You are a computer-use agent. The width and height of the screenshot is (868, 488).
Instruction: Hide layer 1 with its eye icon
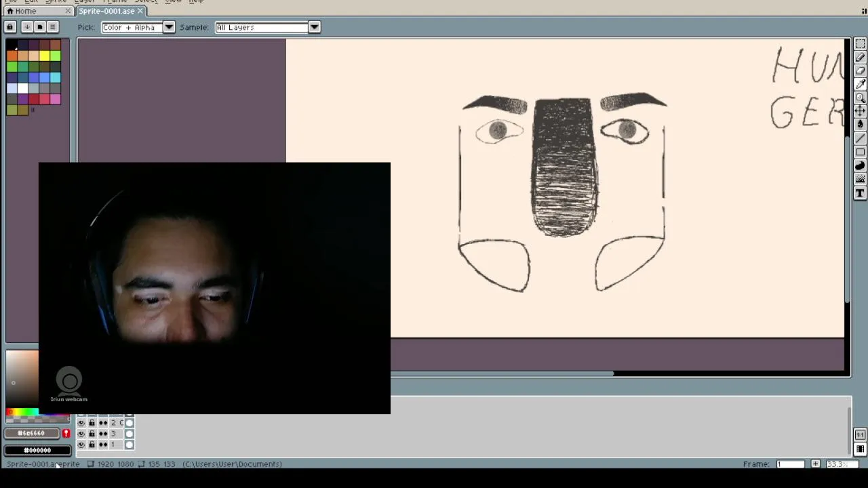tap(81, 445)
